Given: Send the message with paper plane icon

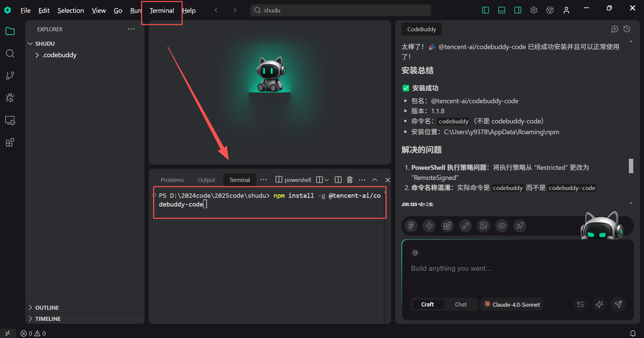Looking at the screenshot, I should coord(618,304).
